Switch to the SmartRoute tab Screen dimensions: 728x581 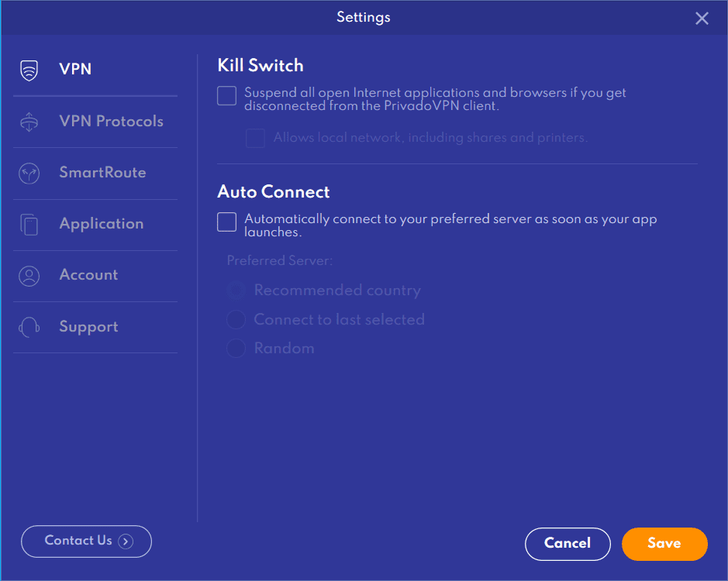click(x=102, y=173)
